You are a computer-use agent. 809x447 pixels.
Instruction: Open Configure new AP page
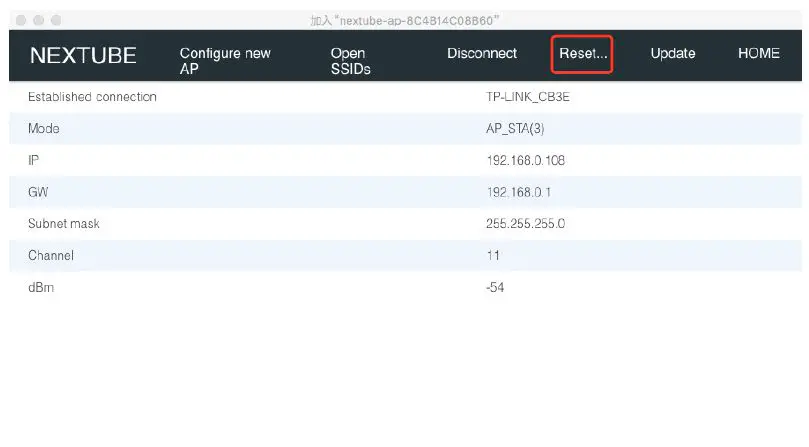tap(225, 61)
